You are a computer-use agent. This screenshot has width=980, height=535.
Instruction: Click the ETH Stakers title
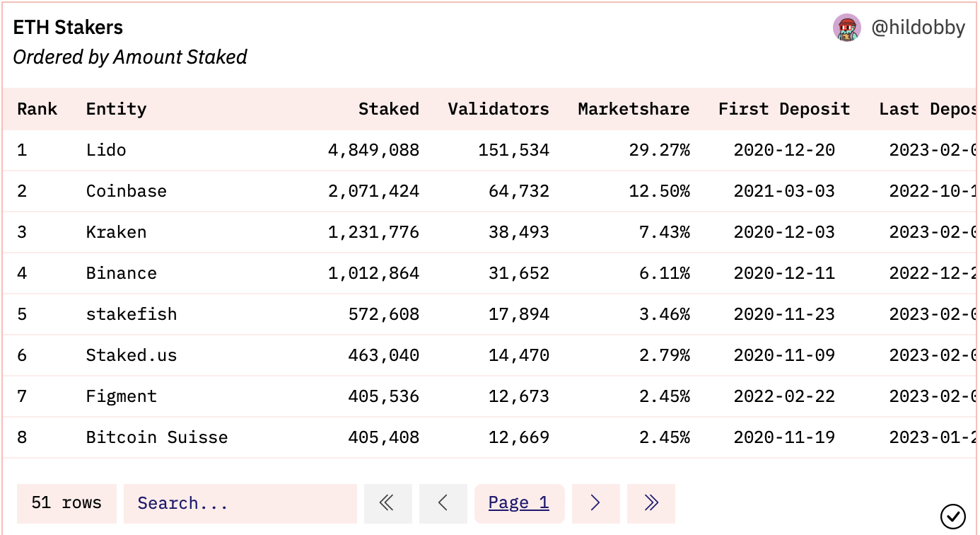click(x=68, y=28)
